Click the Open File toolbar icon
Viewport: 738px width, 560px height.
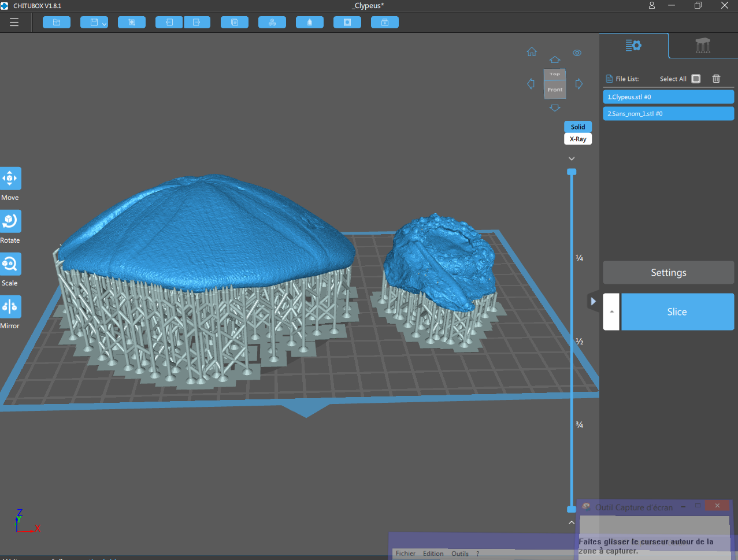point(57,23)
